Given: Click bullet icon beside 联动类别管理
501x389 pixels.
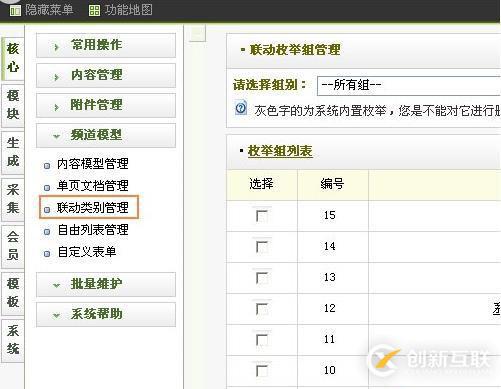Looking at the screenshot, I should (x=47, y=210).
